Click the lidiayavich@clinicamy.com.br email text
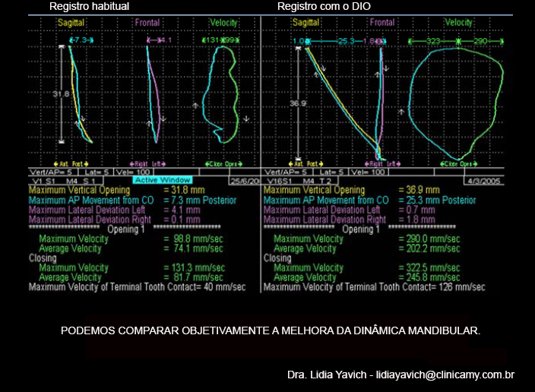535x392 pixels. (445, 375)
